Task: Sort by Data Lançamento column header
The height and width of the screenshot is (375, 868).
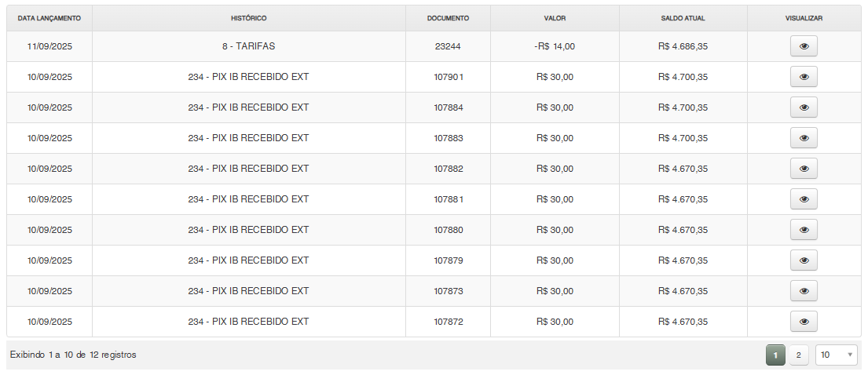Action: click(x=49, y=17)
